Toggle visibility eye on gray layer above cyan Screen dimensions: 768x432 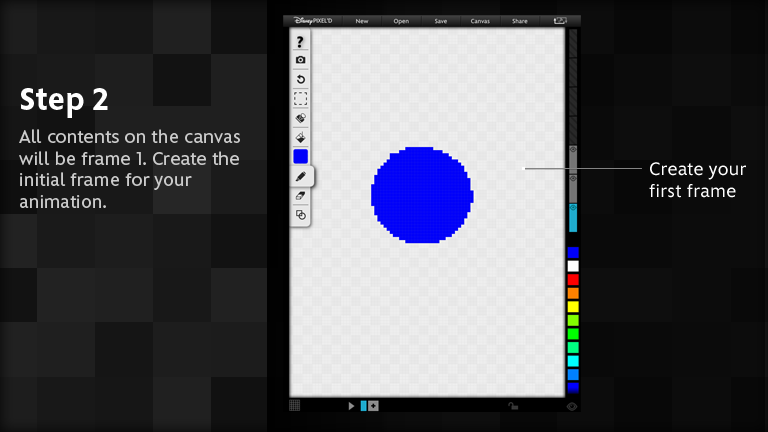573,178
